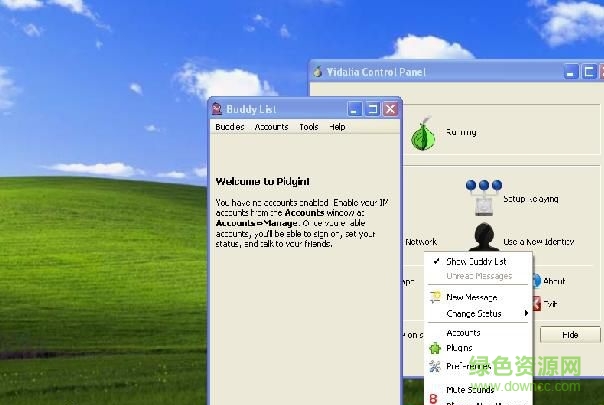Click the Vidalia Control Panel title bar
Screen dimensions: 604x405
[430, 72]
